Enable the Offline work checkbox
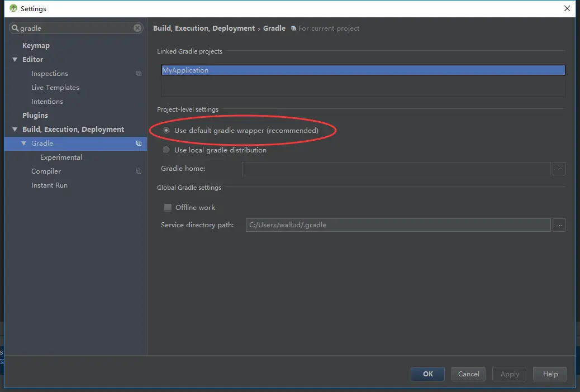The image size is (580, 392). (x=168, y=208)
